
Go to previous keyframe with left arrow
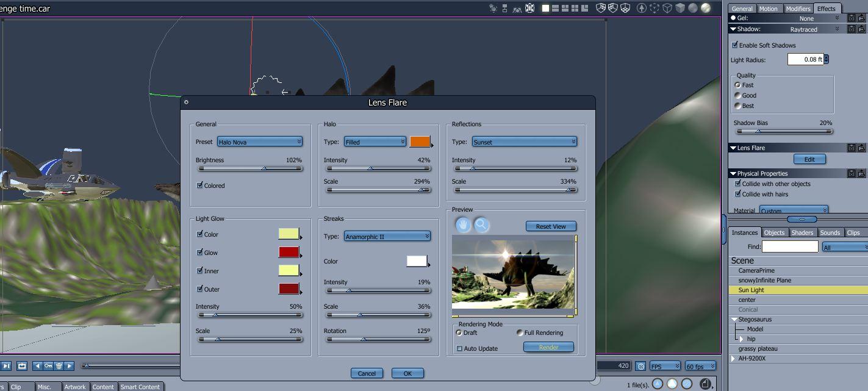click(x=38, y=366)
